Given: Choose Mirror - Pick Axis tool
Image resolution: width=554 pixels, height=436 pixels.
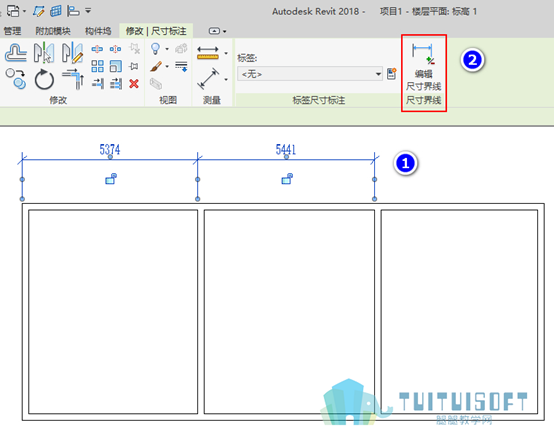Looking at the screenshot, I should pos(44,53).
